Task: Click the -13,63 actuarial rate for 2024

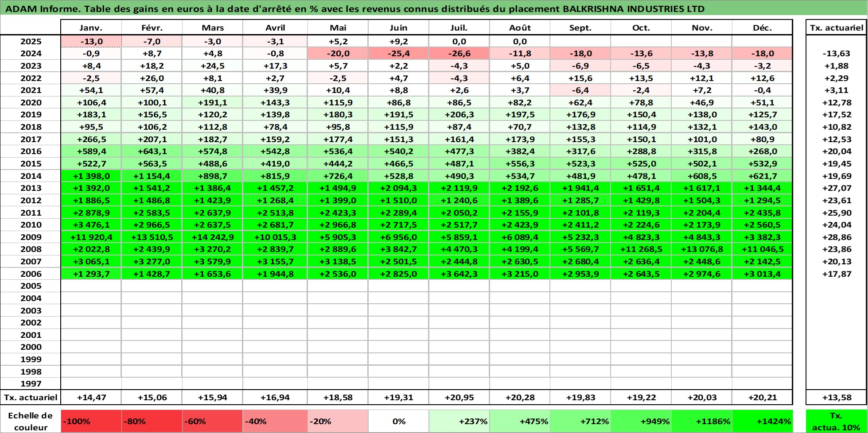Action: tap(837, 54)
